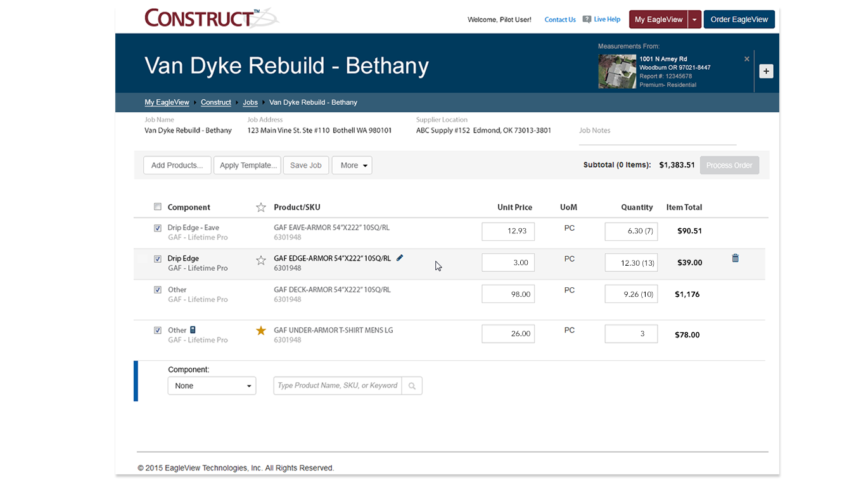Click the Process Order button
This screenshot has height=487, width=868.
(729, 166)
